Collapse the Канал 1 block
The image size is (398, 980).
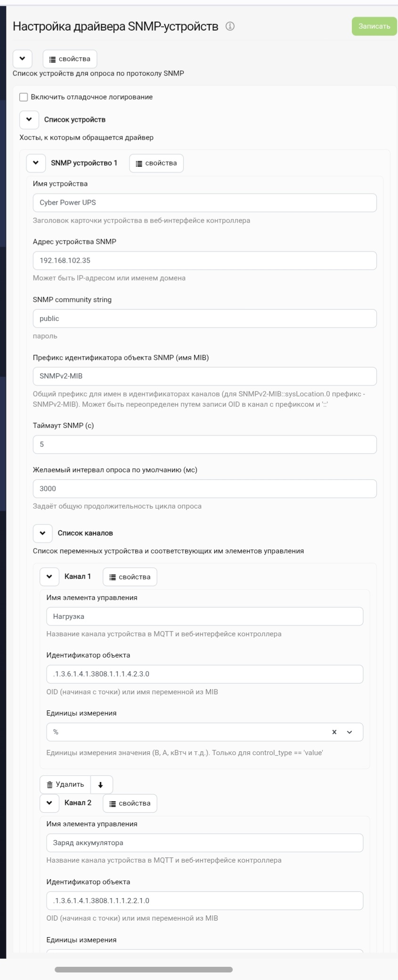coord(49,576)
